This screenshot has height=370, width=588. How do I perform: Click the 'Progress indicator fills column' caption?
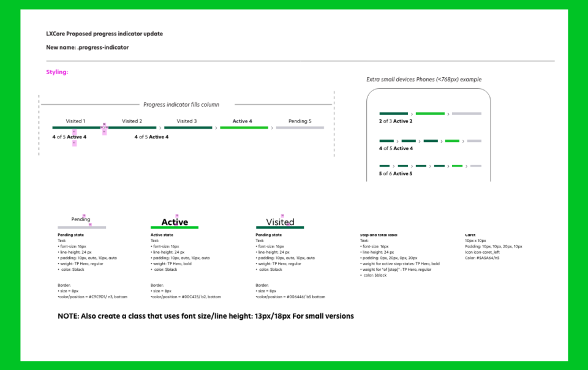pyautogui.click(x=181, y=105)
